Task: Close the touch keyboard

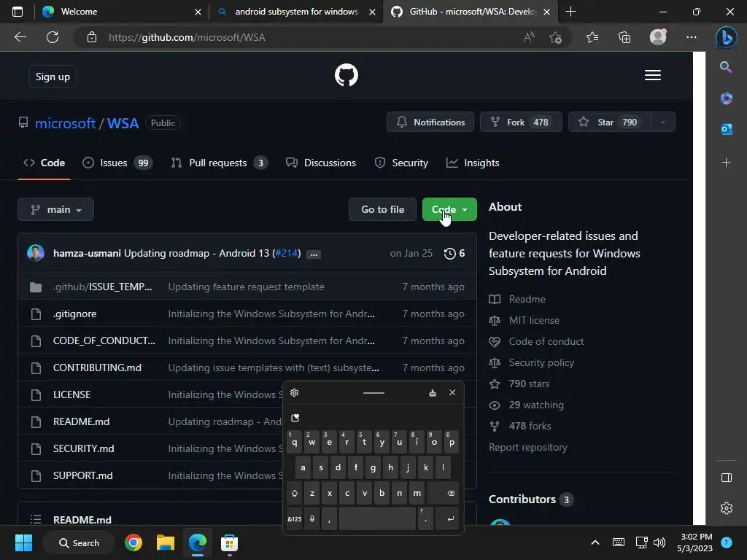Action: pos(452,393)
